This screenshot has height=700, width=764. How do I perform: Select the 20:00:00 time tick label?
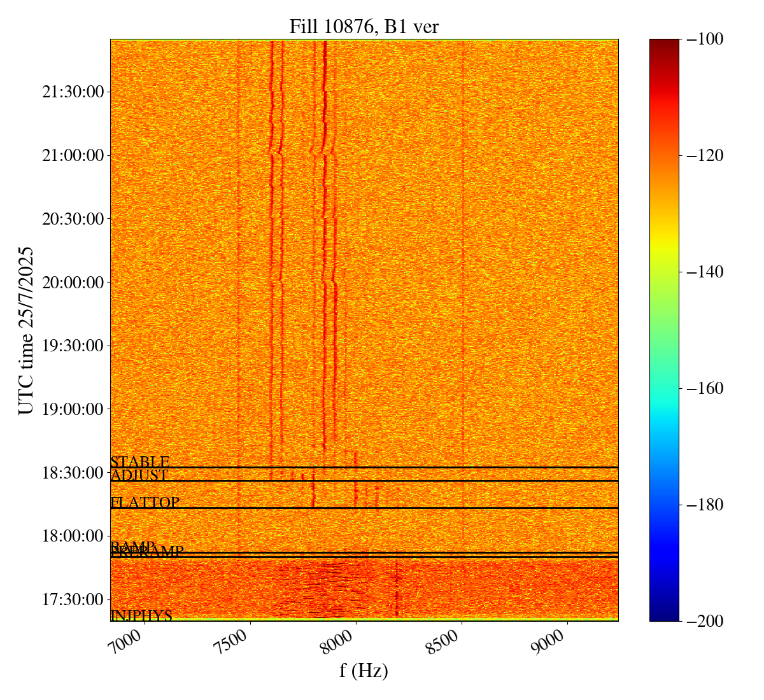point(73,283)
